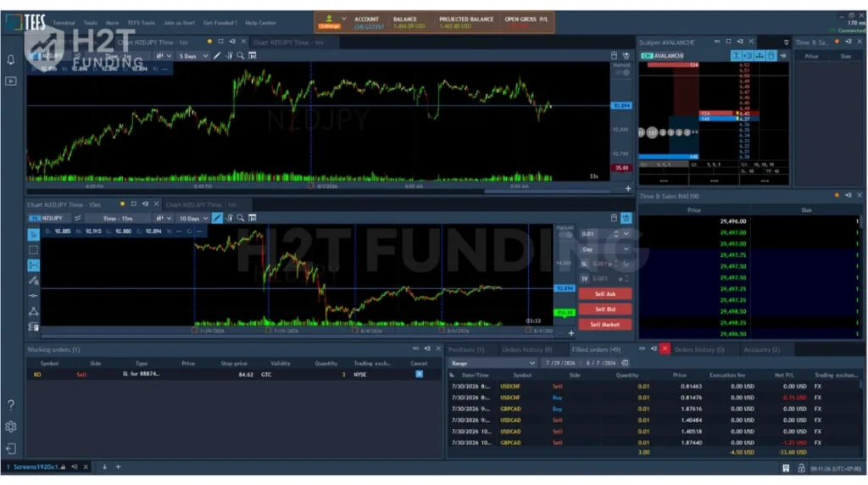Add a new workspace with plus button
This screenshot has width=868, height=485.
(x=118, y=467)
